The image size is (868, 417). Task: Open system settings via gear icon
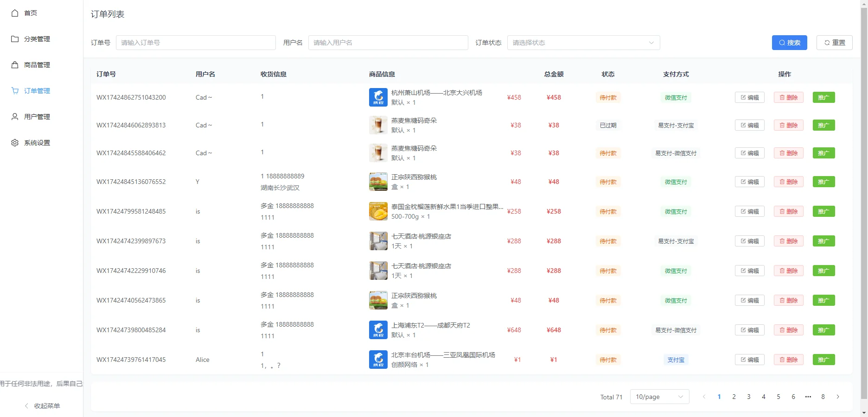pyautogui.click(x=15, y=143)
